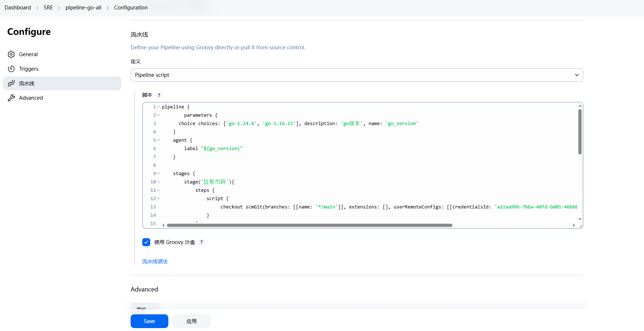
Task: Open pipeline-go-all breadcrumb item
Action: click(83, 8)
